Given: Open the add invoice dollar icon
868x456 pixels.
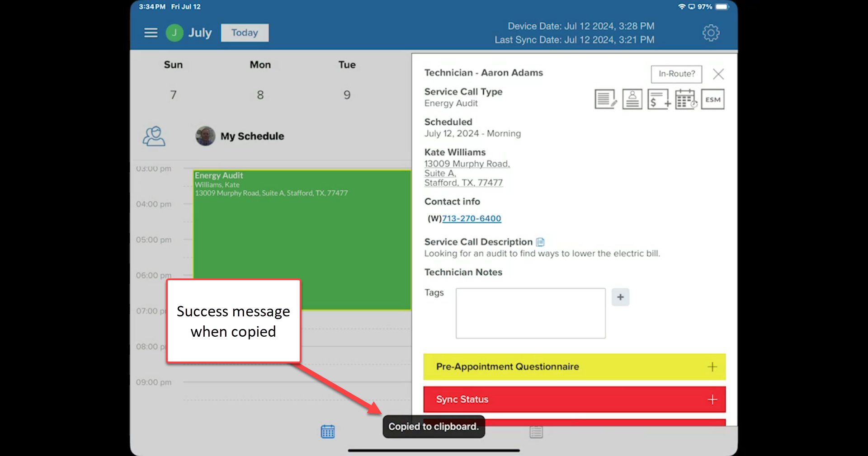Looking at the screenshot, I should click(x=659, y=99).
